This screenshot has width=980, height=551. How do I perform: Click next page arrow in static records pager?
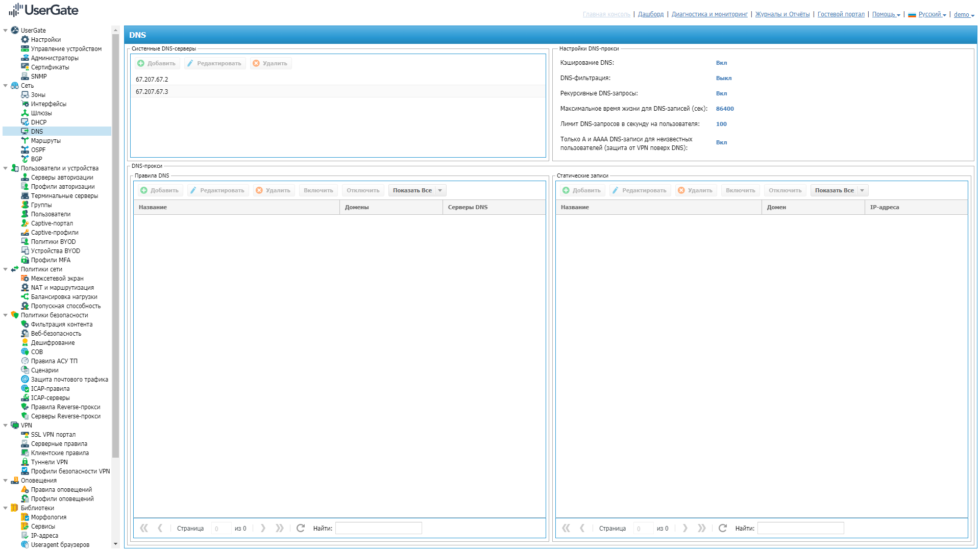[685, 528]
